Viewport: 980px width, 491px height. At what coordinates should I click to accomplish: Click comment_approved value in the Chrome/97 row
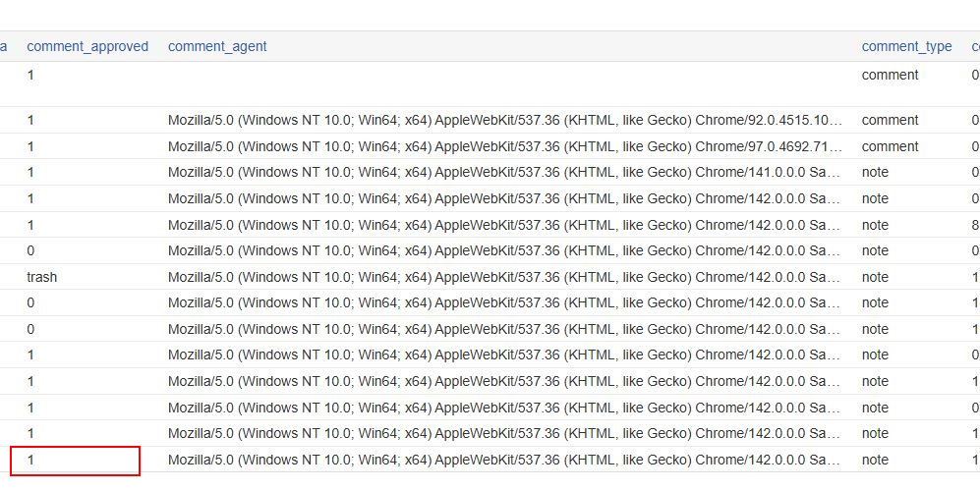click(31, 146)
